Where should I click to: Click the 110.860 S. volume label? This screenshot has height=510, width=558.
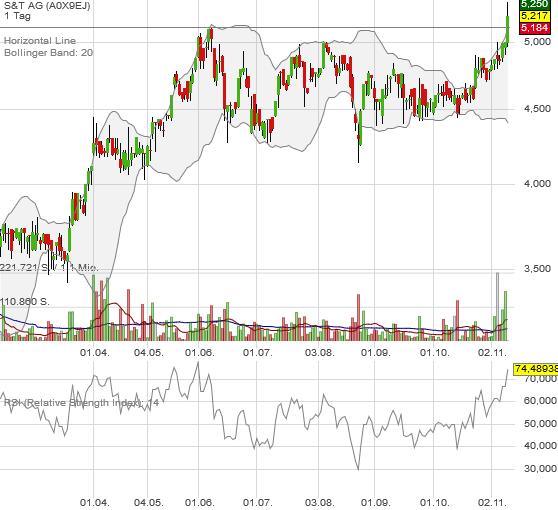pos(24,302)
